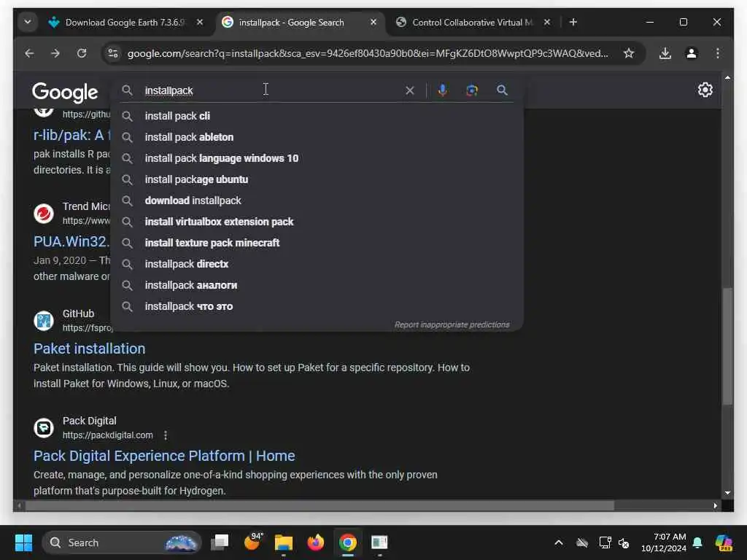Search by image with Google Lens
747x560 pixels.
point(472,90)
